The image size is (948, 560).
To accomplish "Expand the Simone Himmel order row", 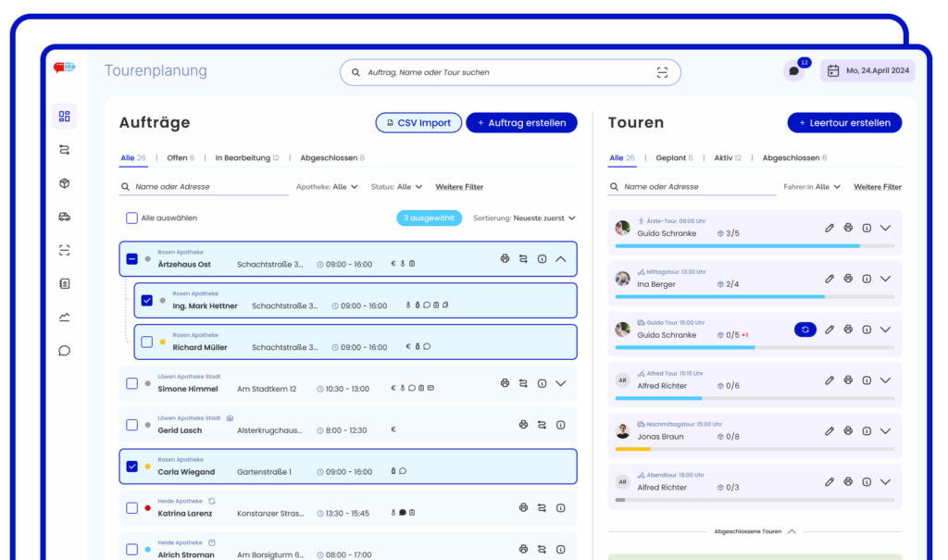I will [561, 383].
